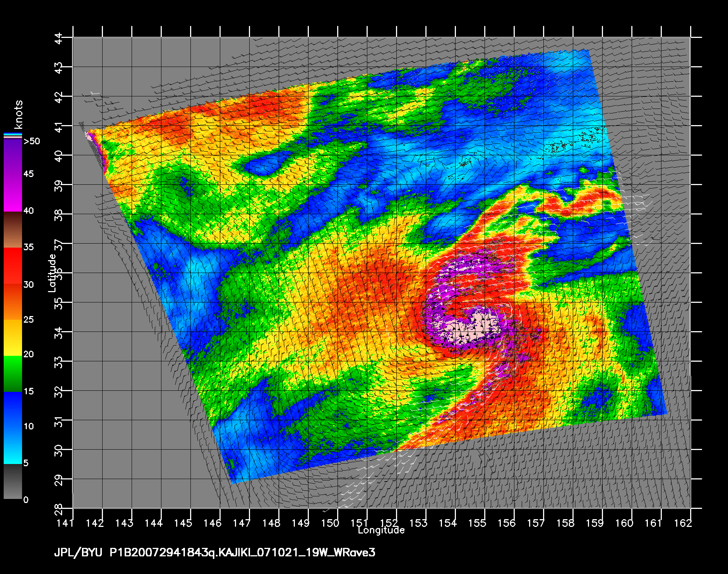This screenshot has height=574, width=728.
Task: Click latitude tick label '34'
Action: (x=59, y=332)
